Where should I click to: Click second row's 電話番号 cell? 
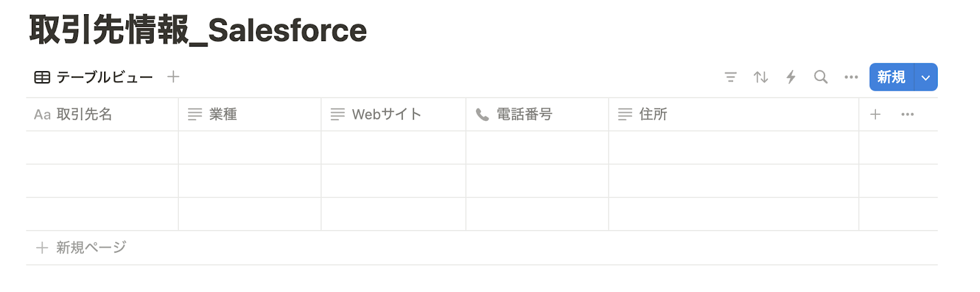[537, 181]
